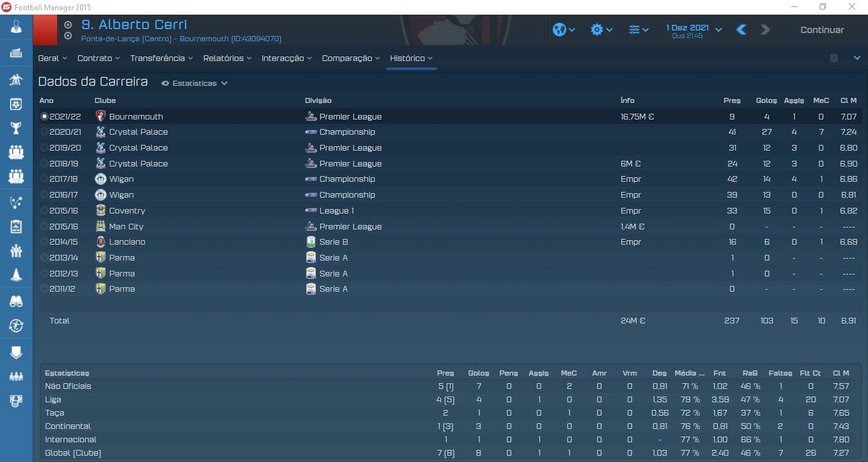Open the training cone sidebar icon

[x=17, y=275]
